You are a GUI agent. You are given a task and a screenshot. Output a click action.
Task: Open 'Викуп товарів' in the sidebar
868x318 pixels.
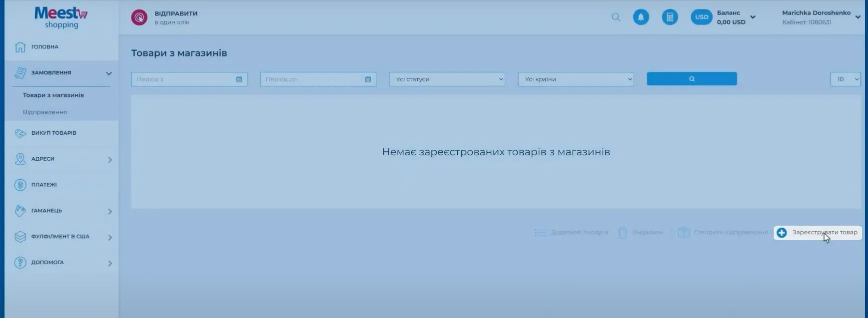point(53,133)
